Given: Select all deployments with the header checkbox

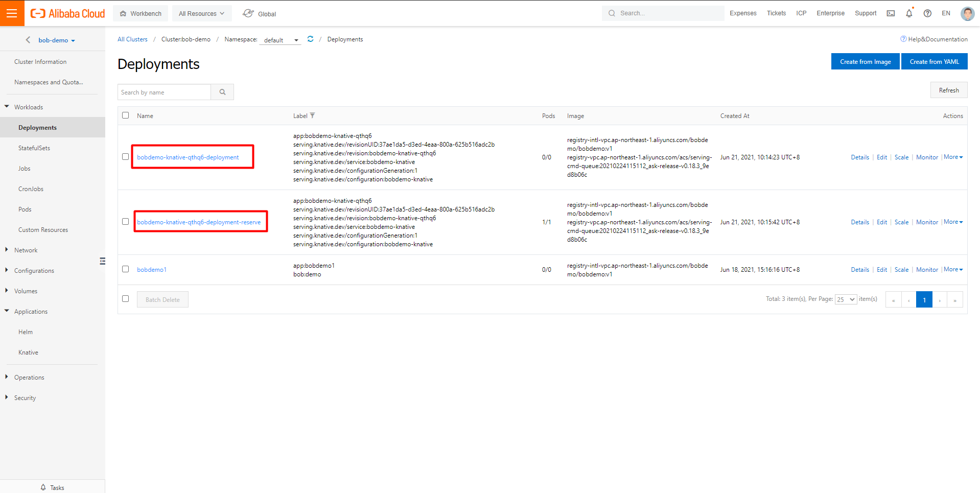Looking at the screenshot, I should click(x=125, y=115).
